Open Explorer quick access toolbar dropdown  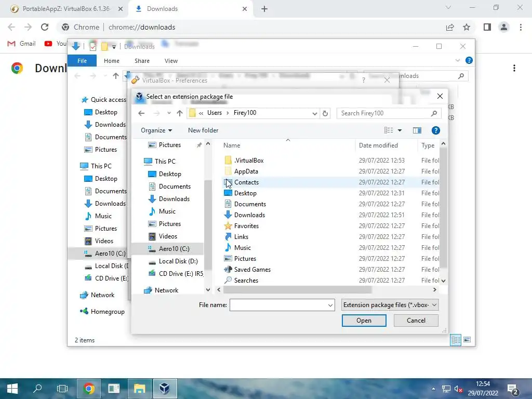114,47
